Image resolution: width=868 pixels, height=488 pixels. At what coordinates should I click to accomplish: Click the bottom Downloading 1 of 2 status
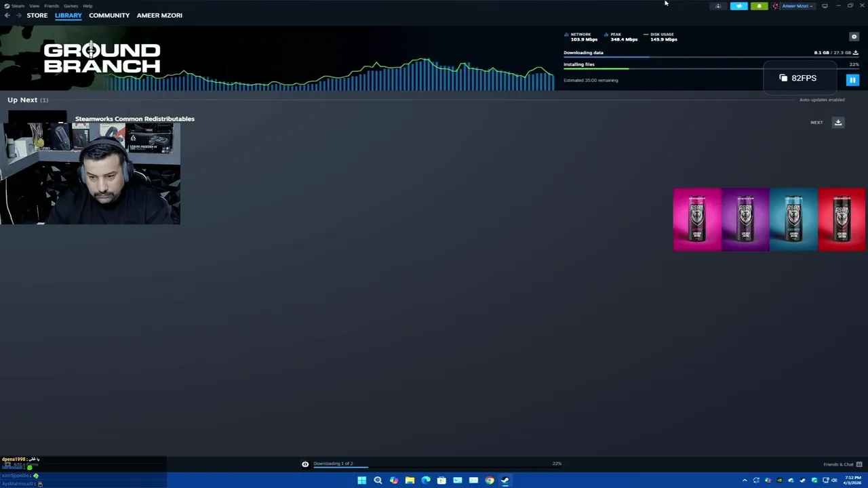pyautogui.click(x=333, y=464)
